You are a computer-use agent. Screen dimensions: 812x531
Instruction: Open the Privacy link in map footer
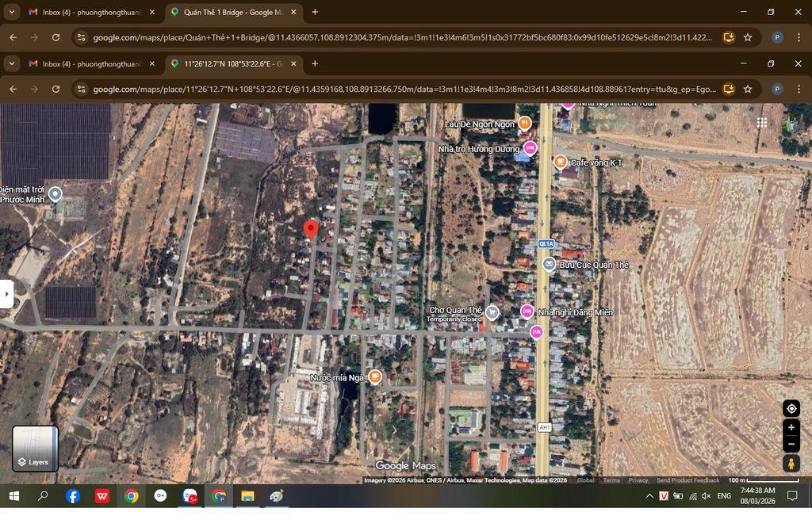tap(638, 480)
